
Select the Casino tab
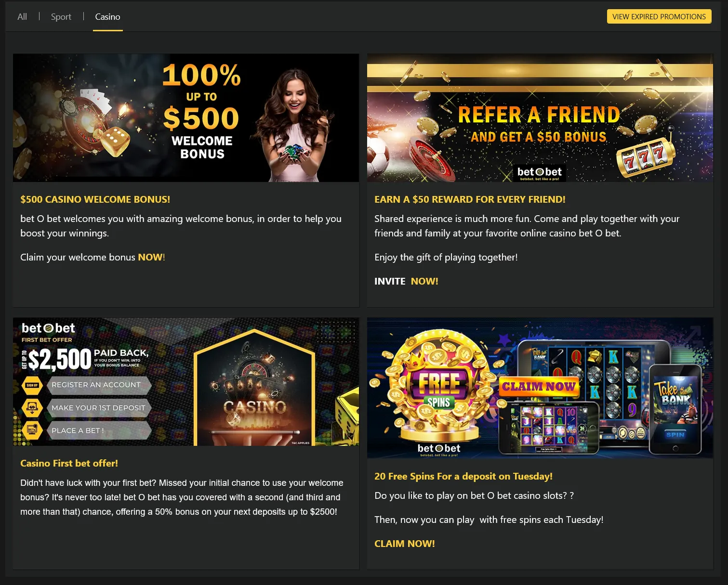(x=107, y=16)
